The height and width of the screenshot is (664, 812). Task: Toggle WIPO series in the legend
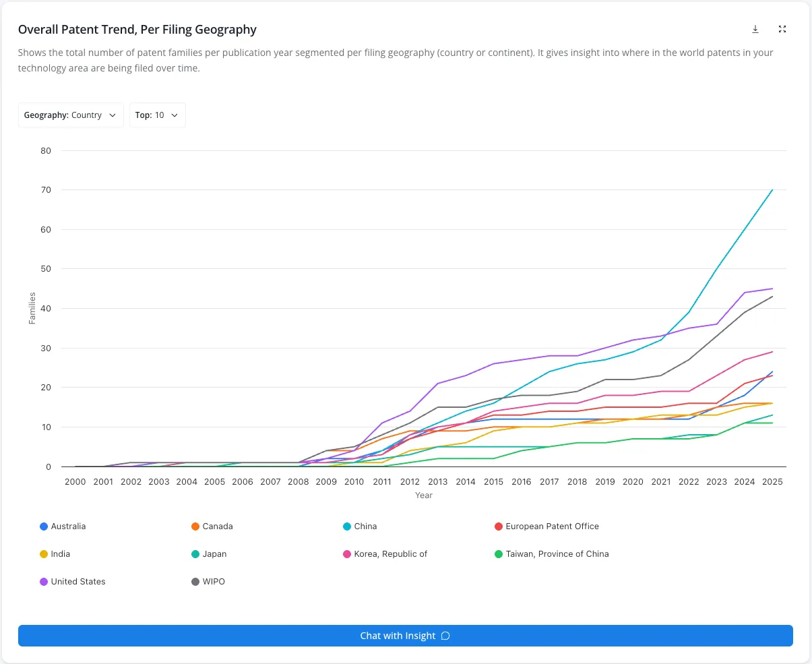coord(208,582)
